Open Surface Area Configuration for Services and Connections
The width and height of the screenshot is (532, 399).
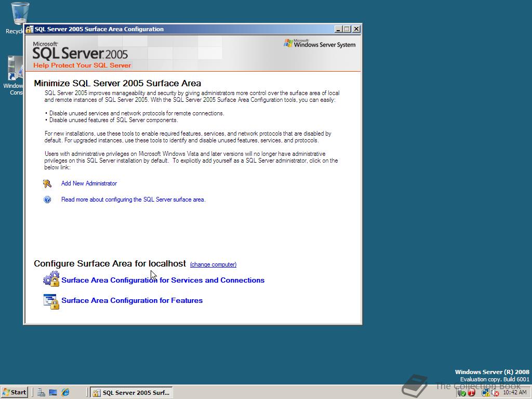click(x=163, y=280)
